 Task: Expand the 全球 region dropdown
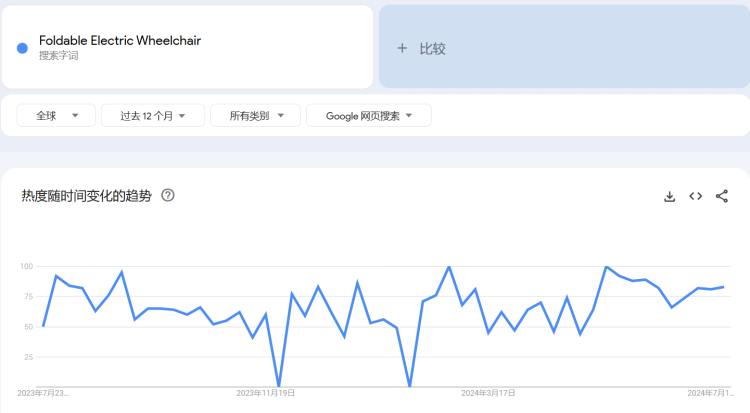(x=56, y=116)
